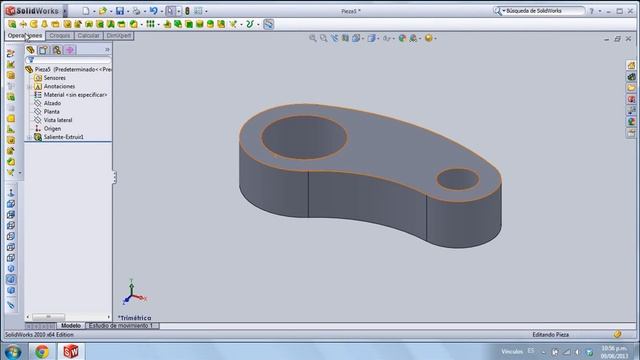Click the help question mark button
640x360 pixels.
click(x=591, y=11)
